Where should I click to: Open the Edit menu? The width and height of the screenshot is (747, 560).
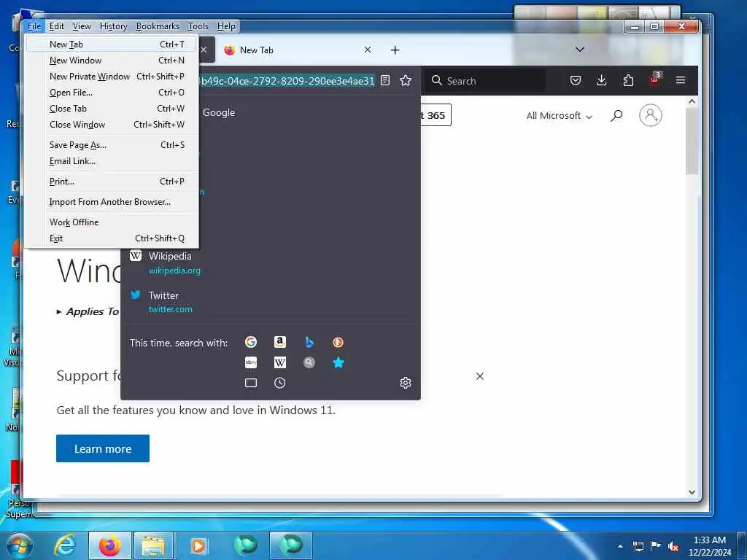(57, 26)
